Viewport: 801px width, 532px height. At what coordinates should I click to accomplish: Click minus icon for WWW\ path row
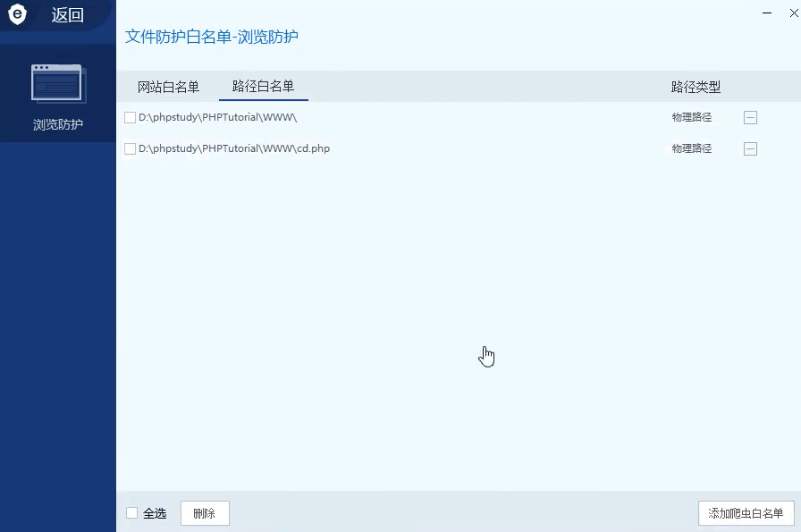click(x=750, y=117)
